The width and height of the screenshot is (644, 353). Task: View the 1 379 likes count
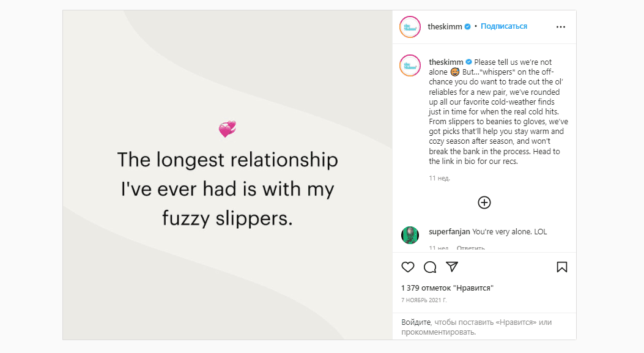tap(447, 288)
